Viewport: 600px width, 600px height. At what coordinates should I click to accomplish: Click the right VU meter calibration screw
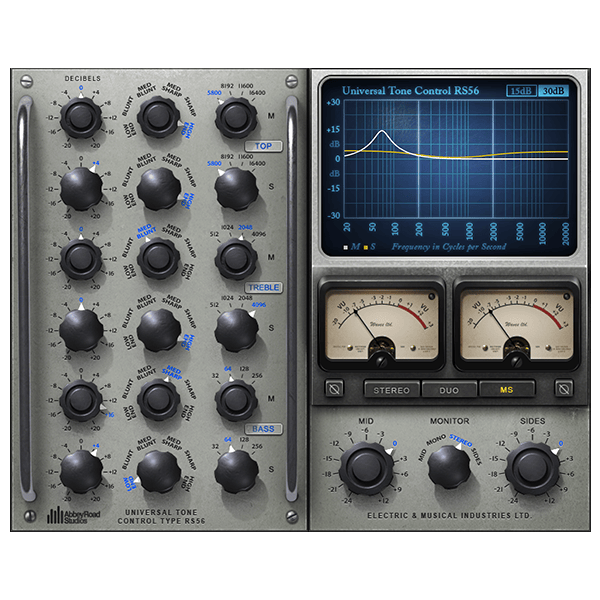pyautogui.click(x=517, y=361)
